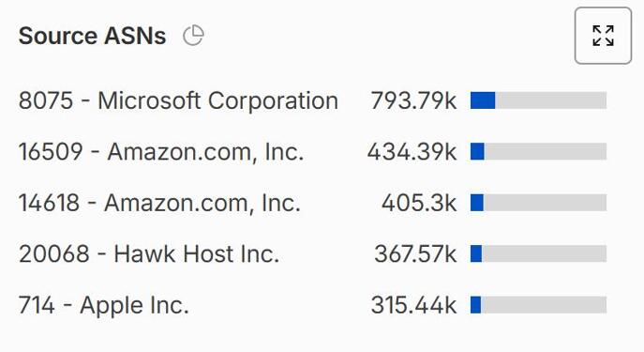Click the 367.57k value for Hawk Host
Screen dimensions: 644x352
[x=415, y=253]
